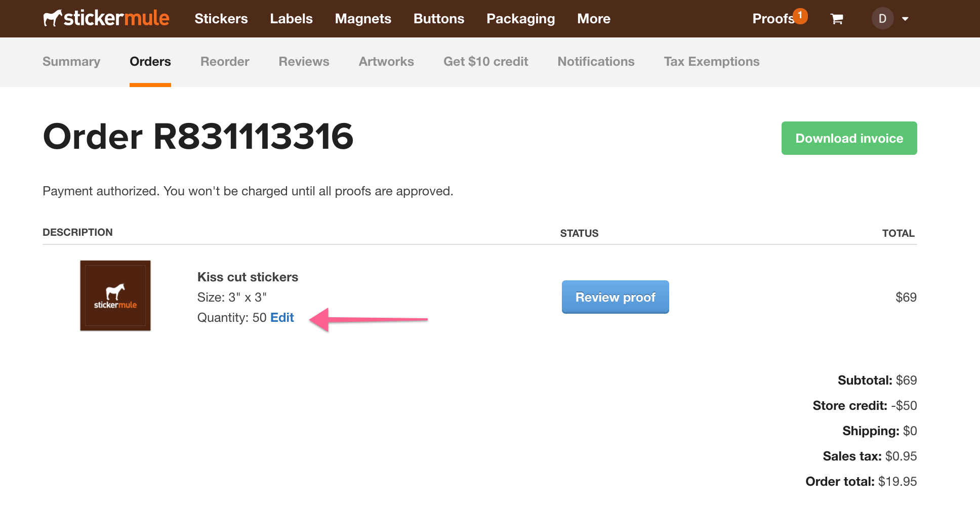This screenshot has width=980, height=505.
Task: Select the Shipping $0 line
Action: coord(880,431)
